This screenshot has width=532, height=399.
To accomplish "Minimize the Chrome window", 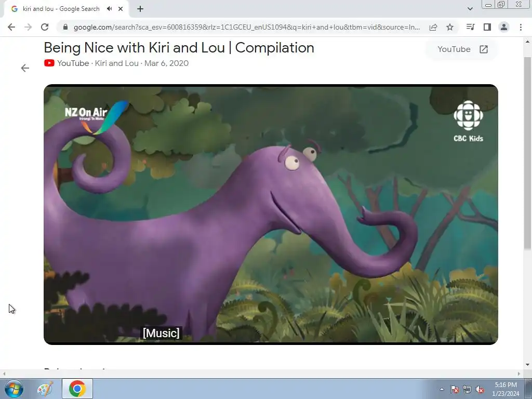I will point(488,4).
